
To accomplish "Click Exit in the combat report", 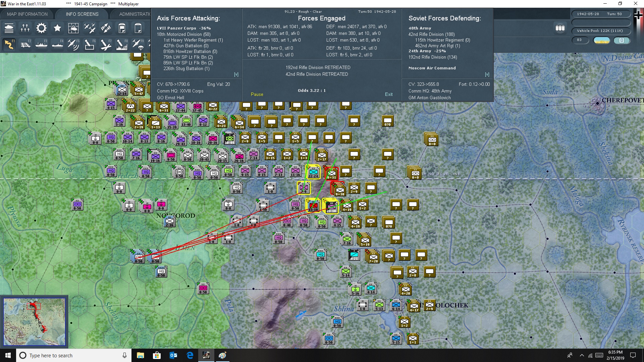I will coord(389,94).
